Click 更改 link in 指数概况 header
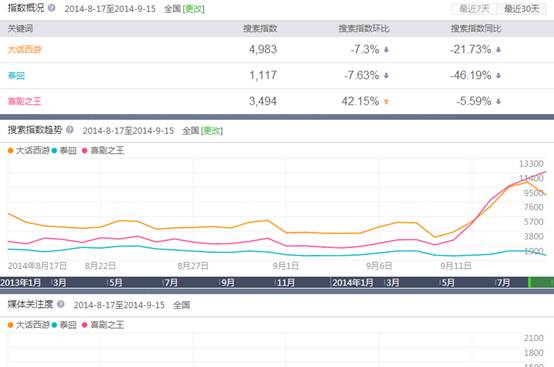Viewport: 554px width, 367px height. (194, 9)
